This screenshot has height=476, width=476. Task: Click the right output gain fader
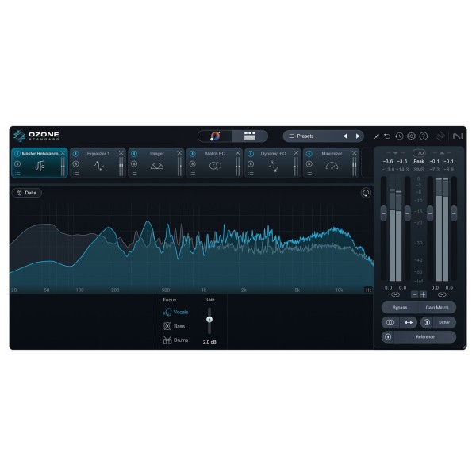(454, 213)
